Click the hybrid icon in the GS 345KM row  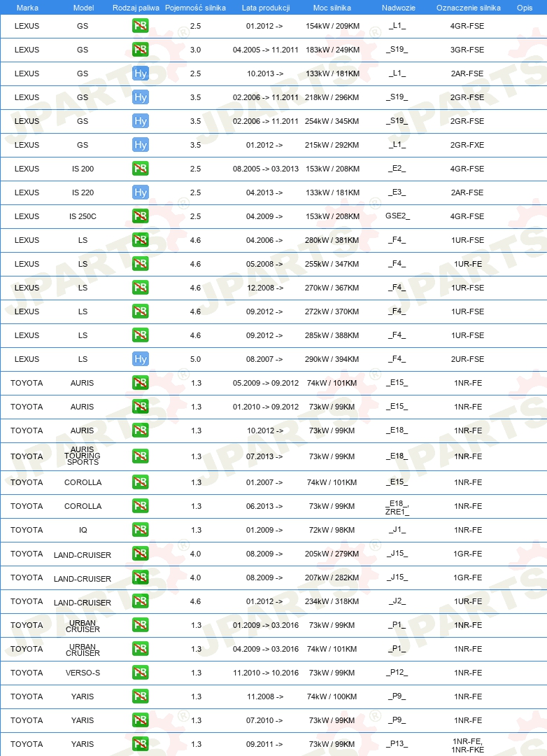(140, 121)
